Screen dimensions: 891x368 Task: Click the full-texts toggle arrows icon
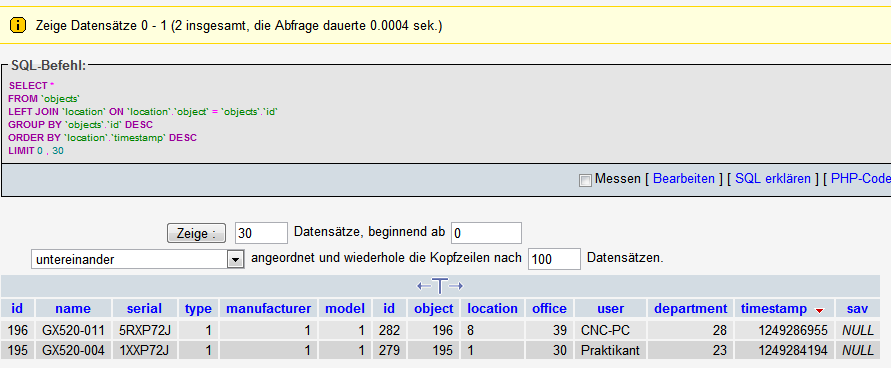tap(440, 286)
